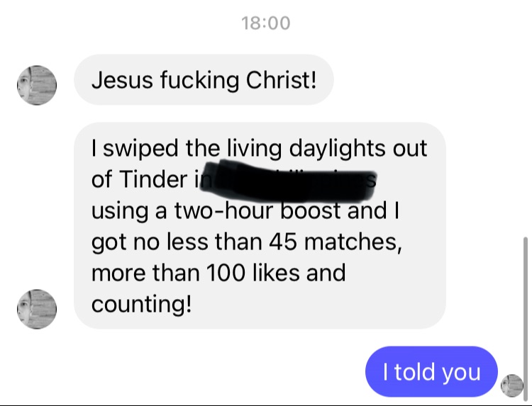532x406 pixels.
Task: Select the blue 'I told you' message bubble
Action: pyautogui.click(x=431, y=372)
